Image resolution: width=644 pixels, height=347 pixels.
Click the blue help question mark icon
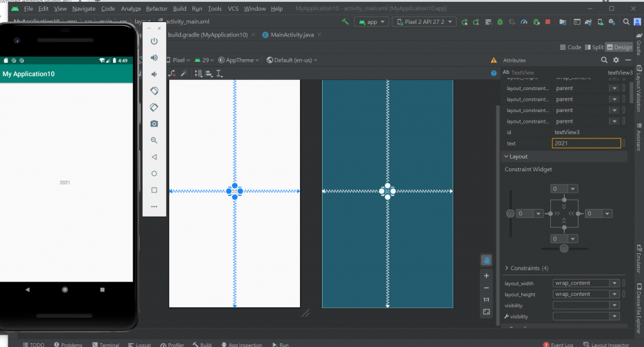coord(494,73)
